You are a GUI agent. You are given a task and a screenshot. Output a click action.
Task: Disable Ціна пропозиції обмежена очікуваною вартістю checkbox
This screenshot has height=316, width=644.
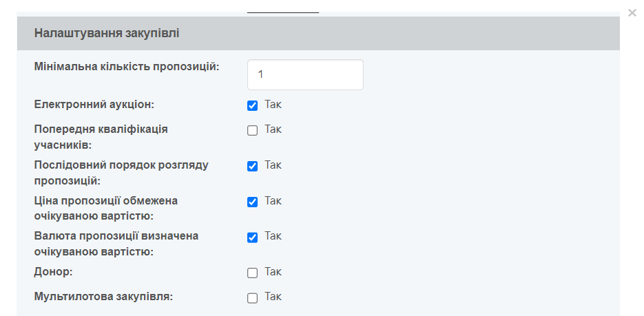click(x=252, y=202)
